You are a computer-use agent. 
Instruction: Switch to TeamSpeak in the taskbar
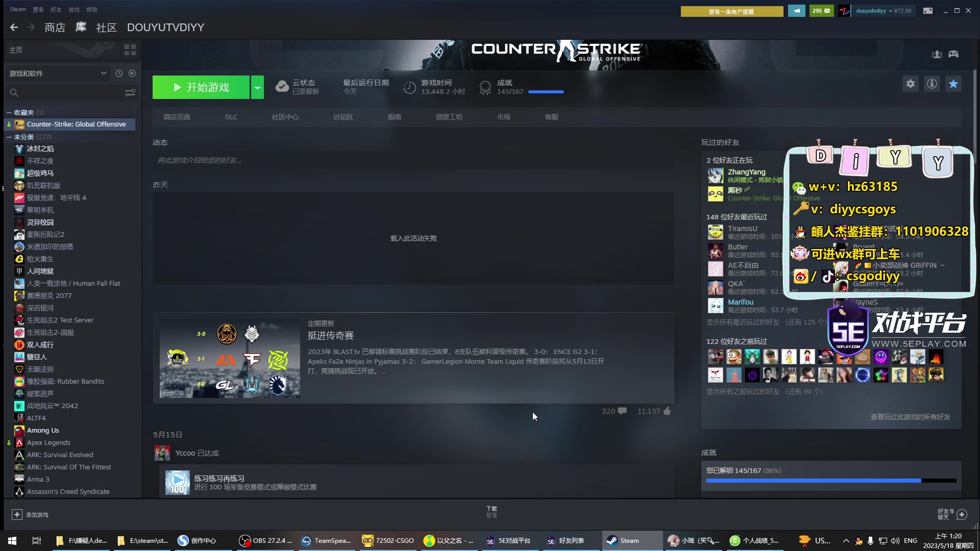327,541
